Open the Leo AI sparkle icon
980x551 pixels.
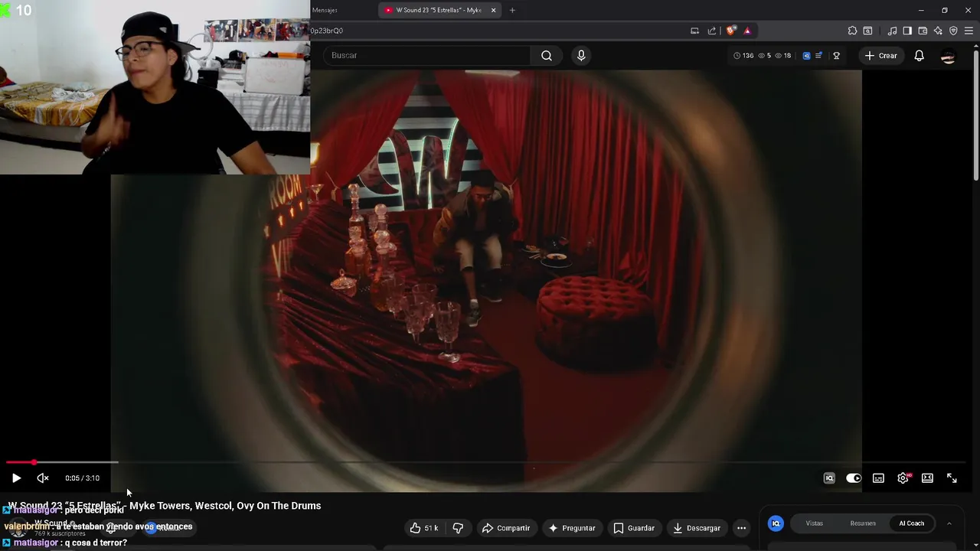(938, 31)
